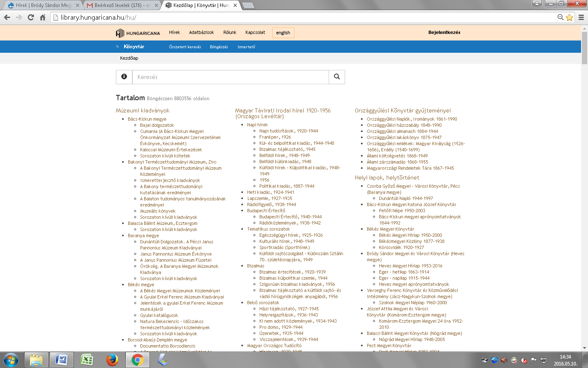Image resolution: width=588 pixels, height=368 pixels.
Task: Click the Kezdőlap breadcrumb
Action: [x=129, y=58]
